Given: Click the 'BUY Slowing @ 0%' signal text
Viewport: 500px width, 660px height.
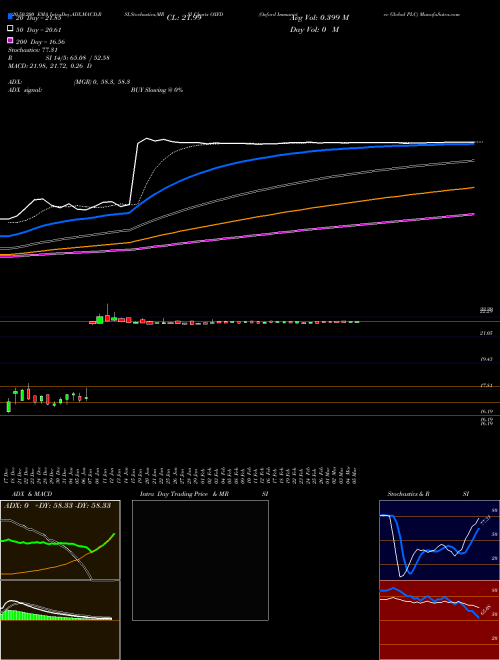Looking at the screenshot, I should tap(157, 90).
